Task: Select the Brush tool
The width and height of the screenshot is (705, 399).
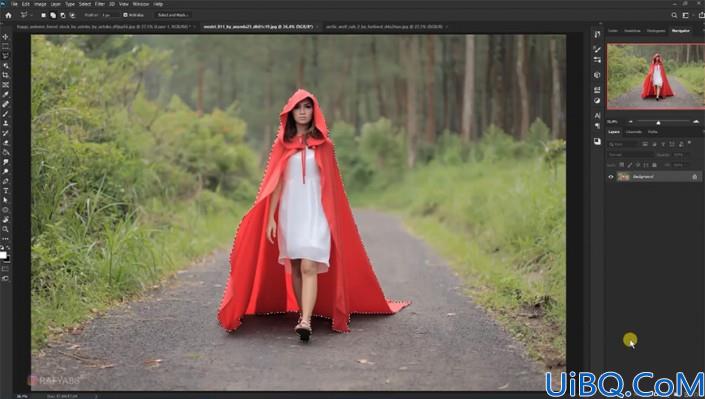Action: click(5, 114)
